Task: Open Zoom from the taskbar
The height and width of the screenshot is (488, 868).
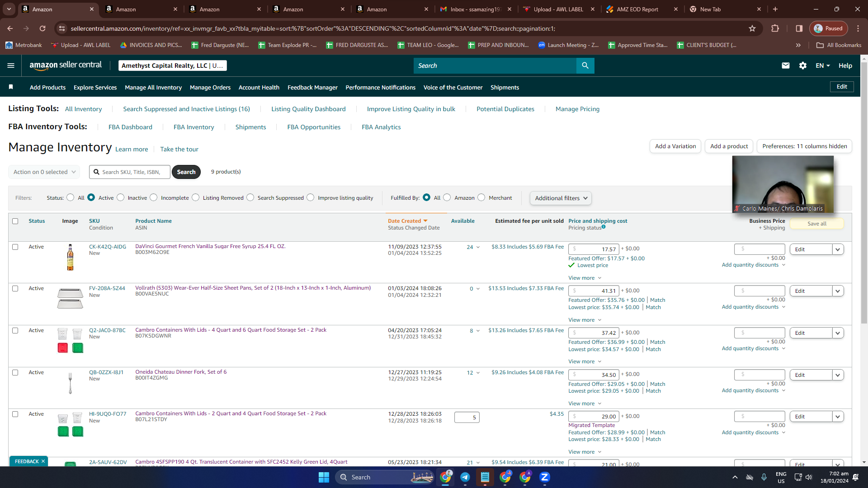Action: [x=544, y=477]
